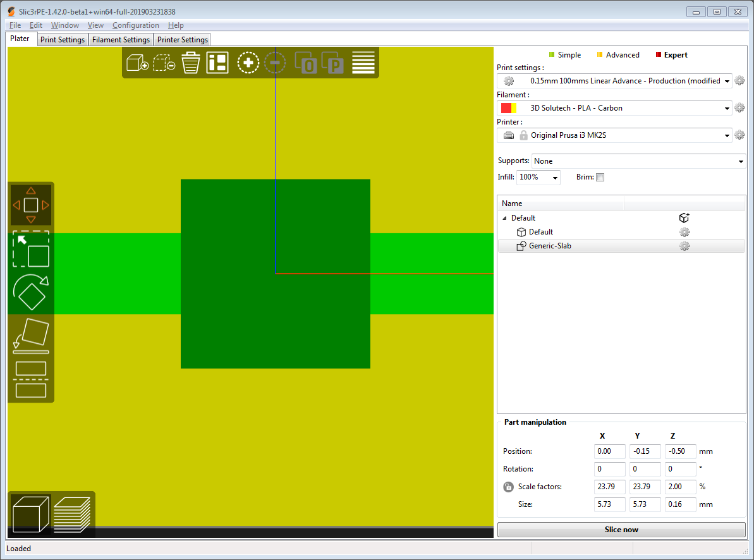Delete all objects using the trash icon
Screen dimensions: 754x560
click(x=190, y=62)
